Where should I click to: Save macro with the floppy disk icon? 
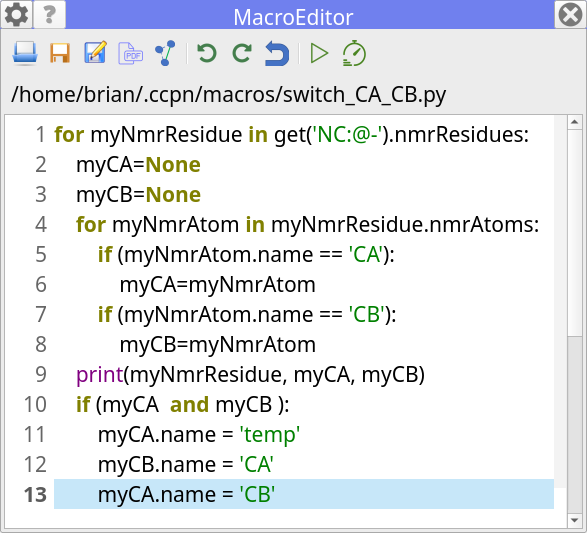pos(60,53)
